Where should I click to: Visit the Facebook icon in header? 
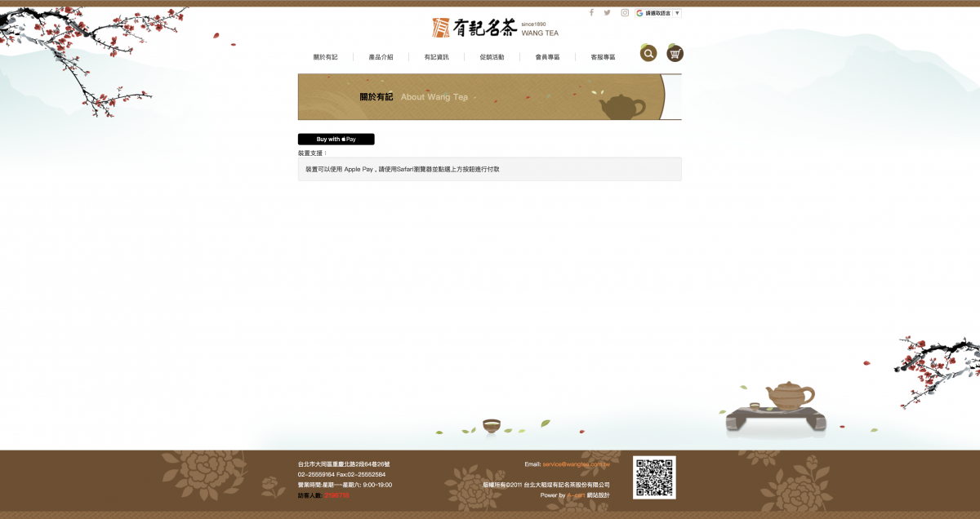[591, 12]
